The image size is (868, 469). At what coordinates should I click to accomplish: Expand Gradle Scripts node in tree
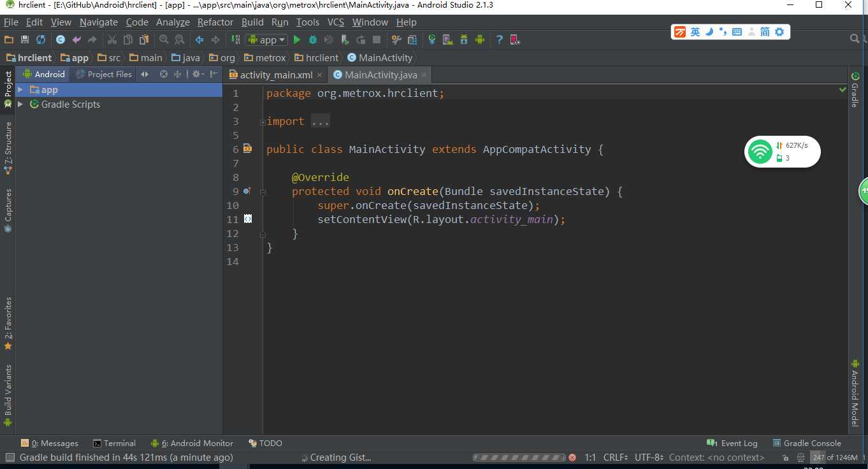(20, 104)
